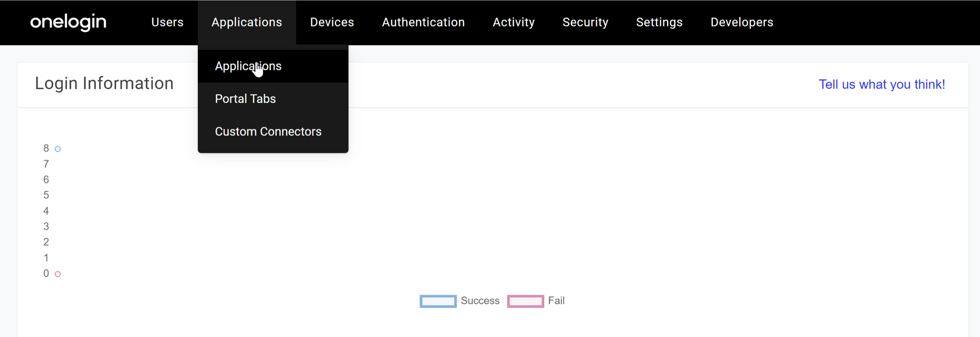Toggle the pink Fail legend box
980x337 pixels.
(x=525, y=301)
